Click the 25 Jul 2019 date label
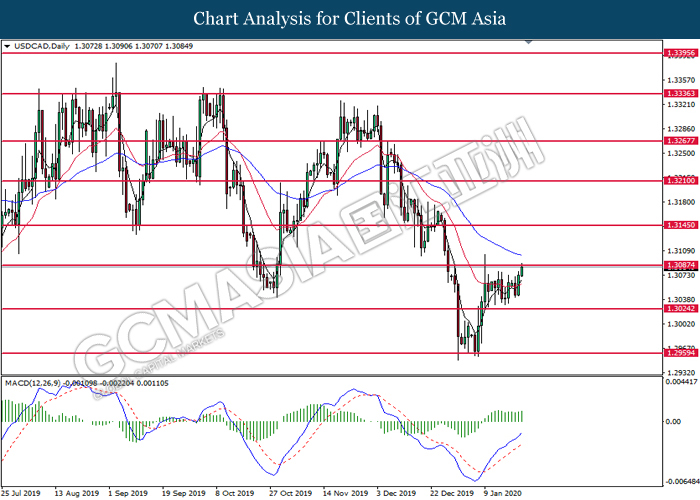700x500 pixels. pyautogui.click(x=21, y=493)
